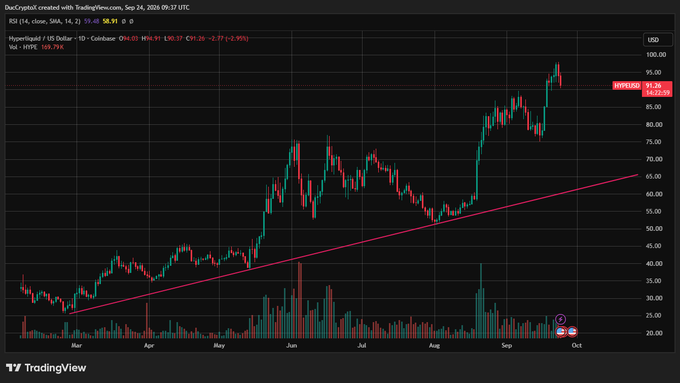Click the 80.00 price axis label
The width and height of the screenshot is (680, 383).
pyautogui.click(x=654, y=124)
